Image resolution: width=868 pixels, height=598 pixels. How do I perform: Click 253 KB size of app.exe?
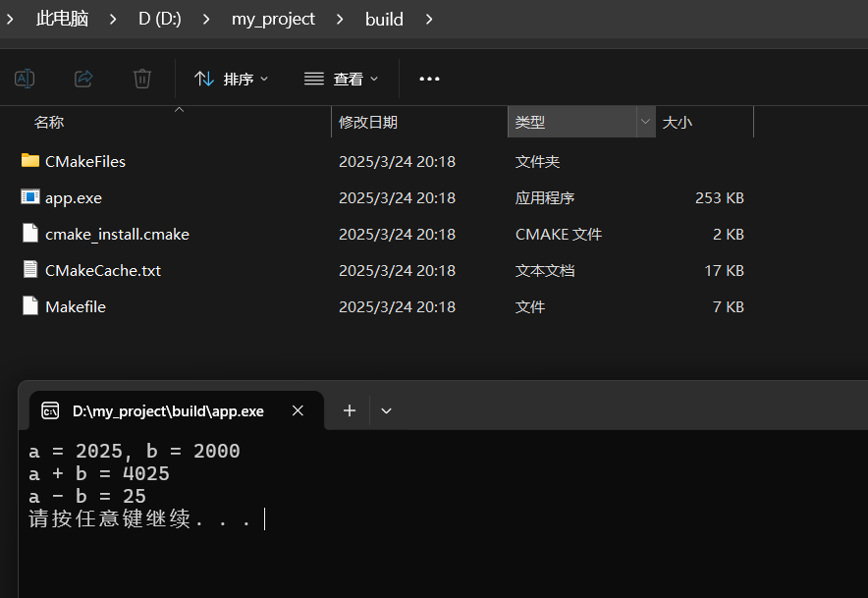(720, 197)
